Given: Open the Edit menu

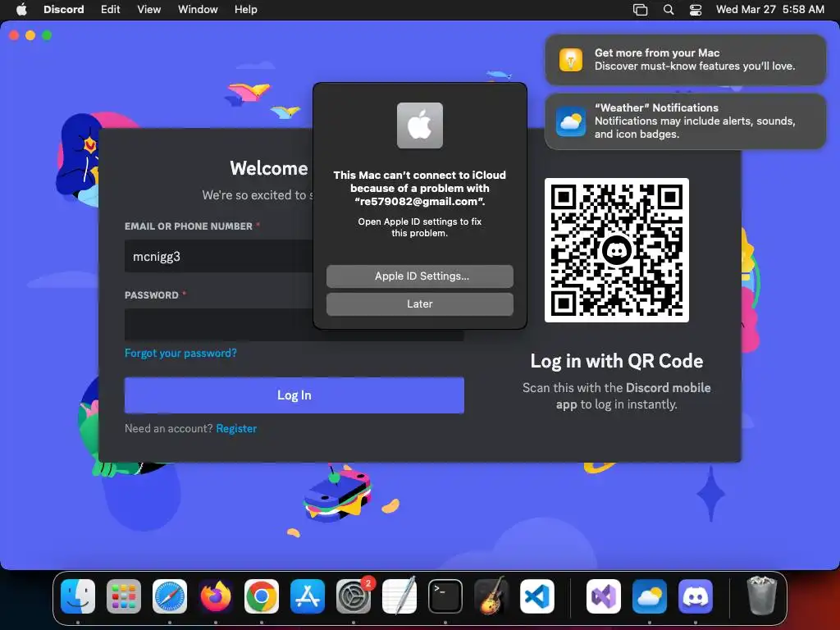Looking at the screenshot, I should [111, 9].
